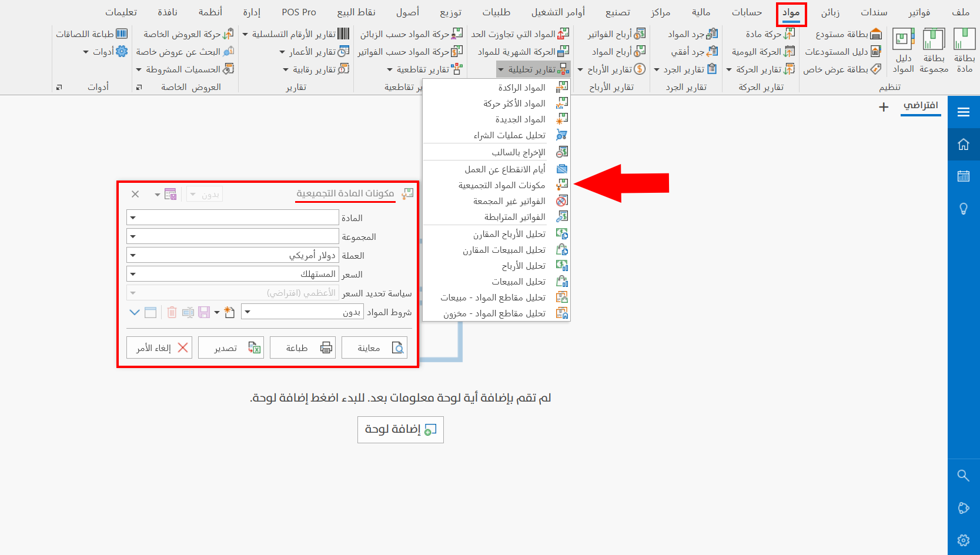Click the new condition icon in dialog
The image size is (980, 555).
click(x=229, y=312)
